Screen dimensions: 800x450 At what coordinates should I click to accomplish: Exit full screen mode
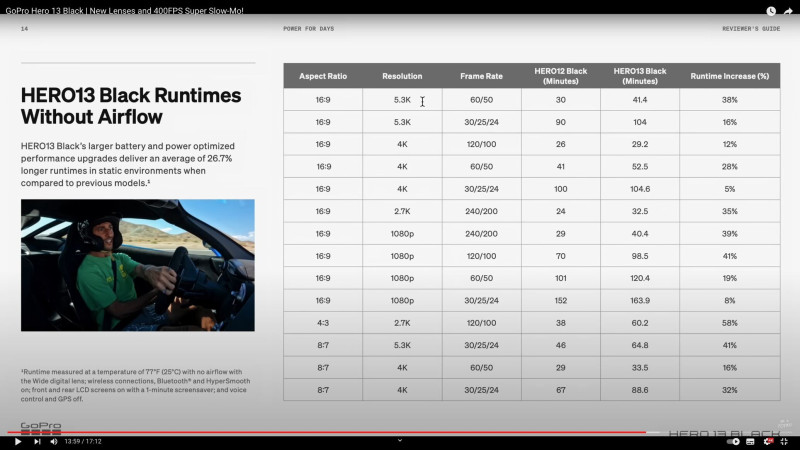coord(785,441)
